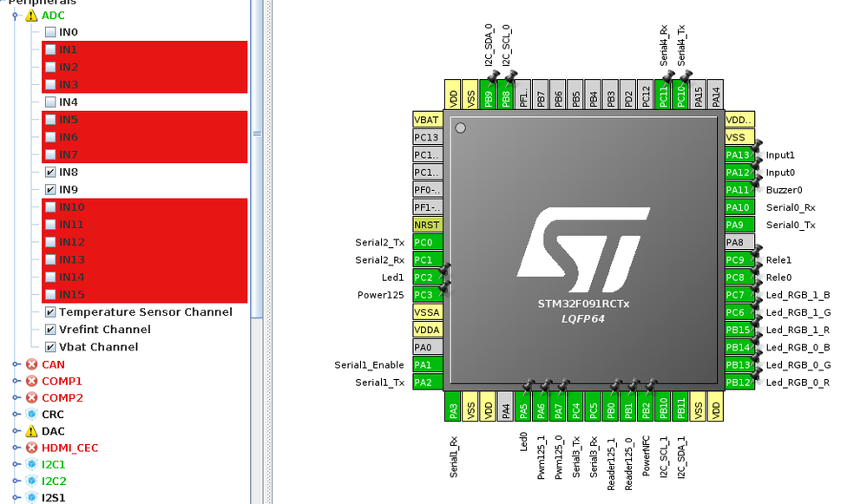Expand the I2C1 tree node
This screenshot has height=504, width=867.
pos(16,464)
